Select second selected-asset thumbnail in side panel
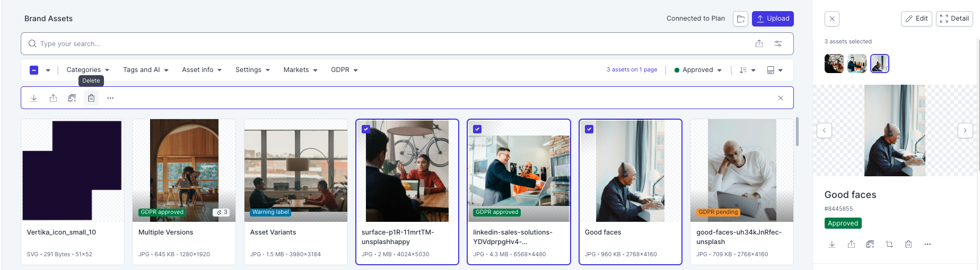Screen dimensions: 980x270 tap(857, 64)
